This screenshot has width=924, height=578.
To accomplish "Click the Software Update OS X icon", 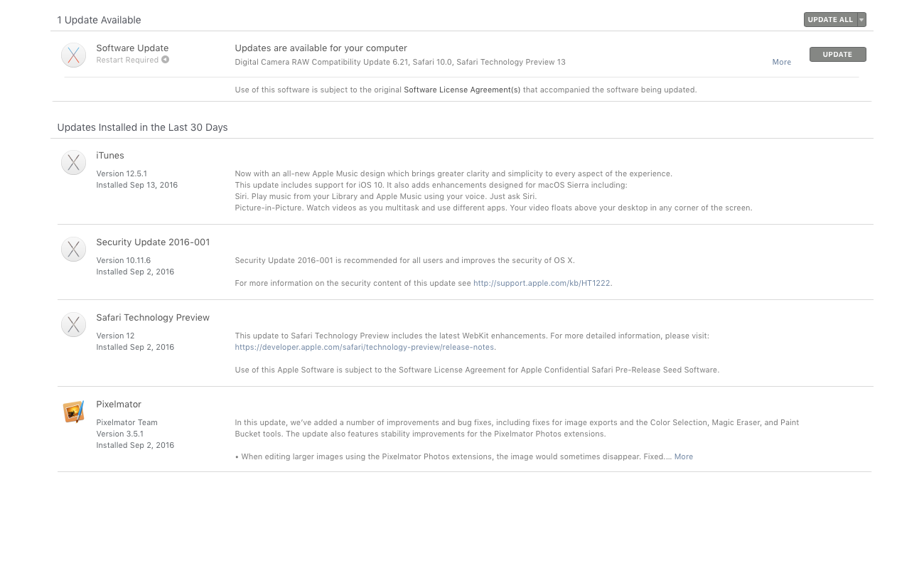I will 73,55.
